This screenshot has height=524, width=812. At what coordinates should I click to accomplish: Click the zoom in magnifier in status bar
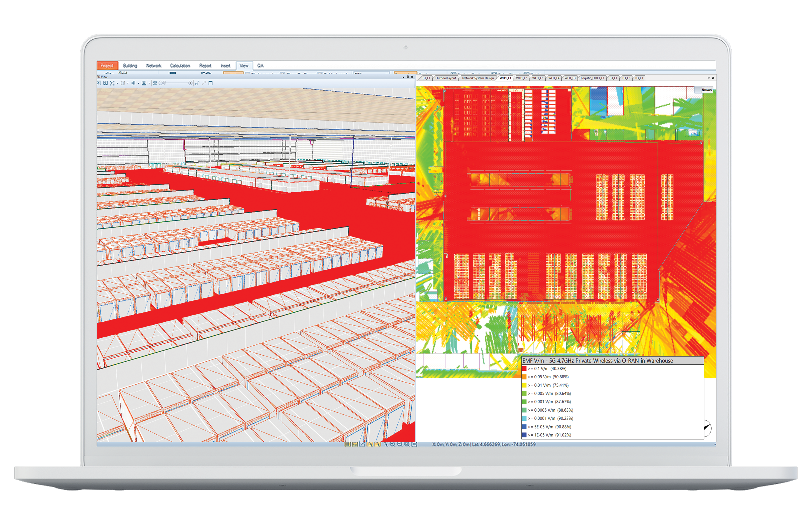pos(392,444)
